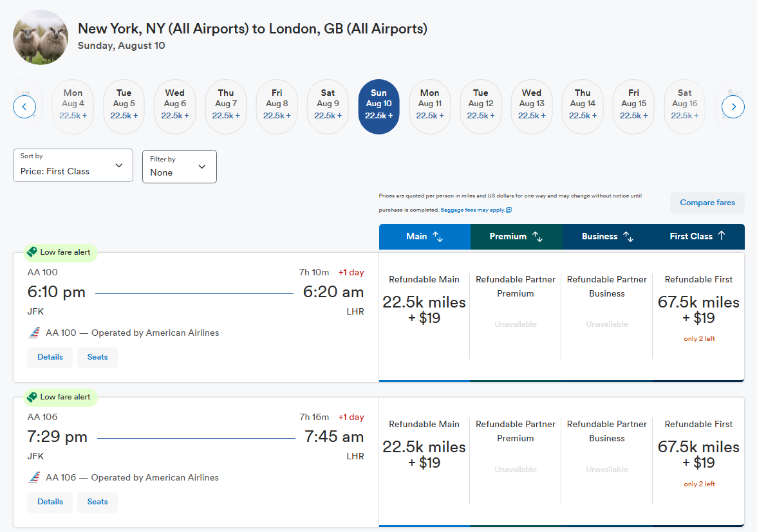
Task: Select the Mon Aug 11 date option
Action: 430,107
